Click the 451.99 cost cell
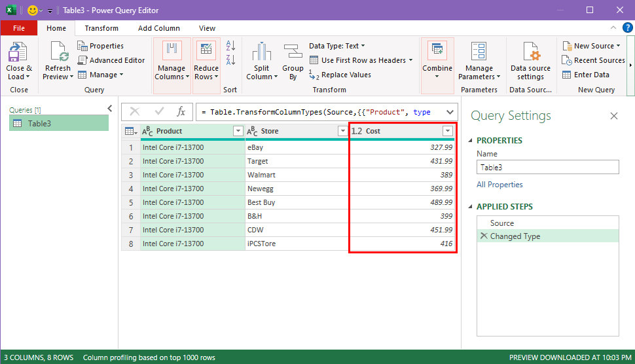 click(x=401, y=230)
